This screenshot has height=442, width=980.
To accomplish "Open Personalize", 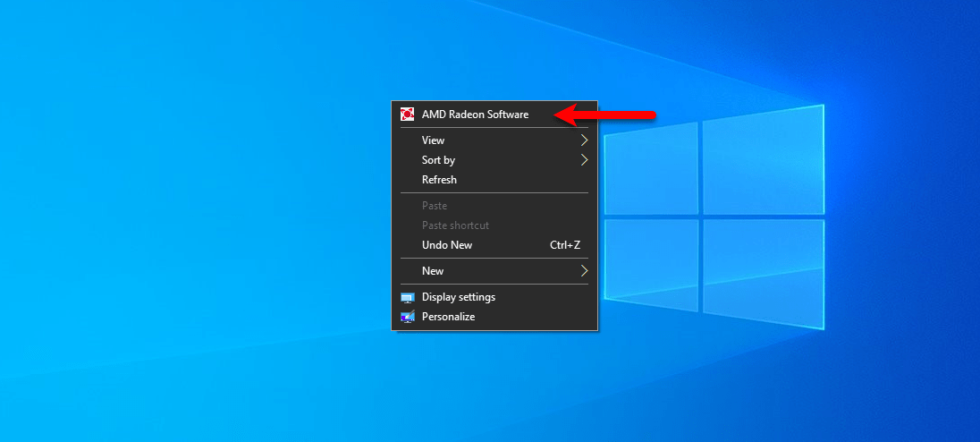I will pyautogui.click(x=494, y=317).
